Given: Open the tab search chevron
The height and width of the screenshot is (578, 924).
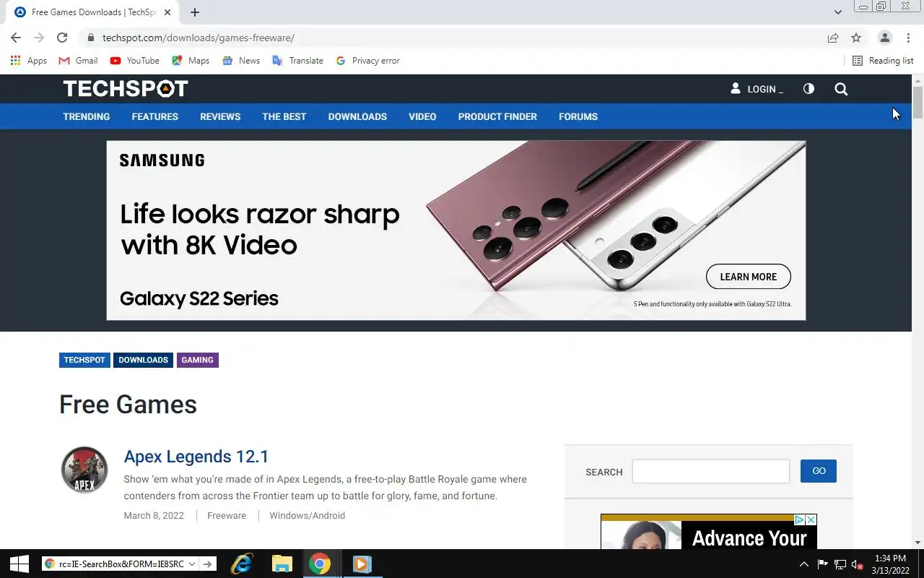Looking at the screenshot, I should pyautogui.click(x=837, y=12).
